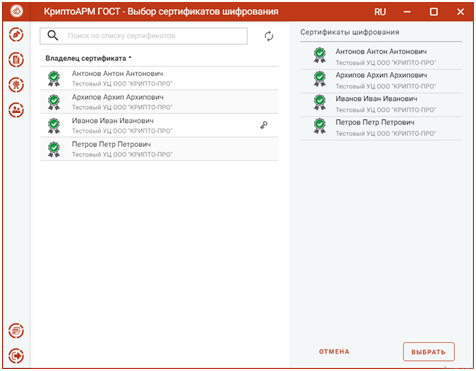The height and width of the screenshot is (371, 476).
Task: Click issuer text under Антонов in left list
Action: point(122,84)
